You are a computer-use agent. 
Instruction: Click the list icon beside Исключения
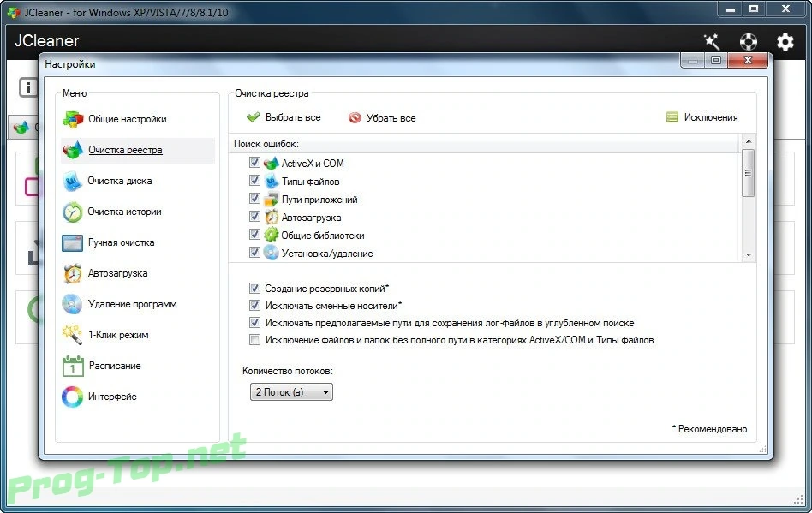coord(672,117)
